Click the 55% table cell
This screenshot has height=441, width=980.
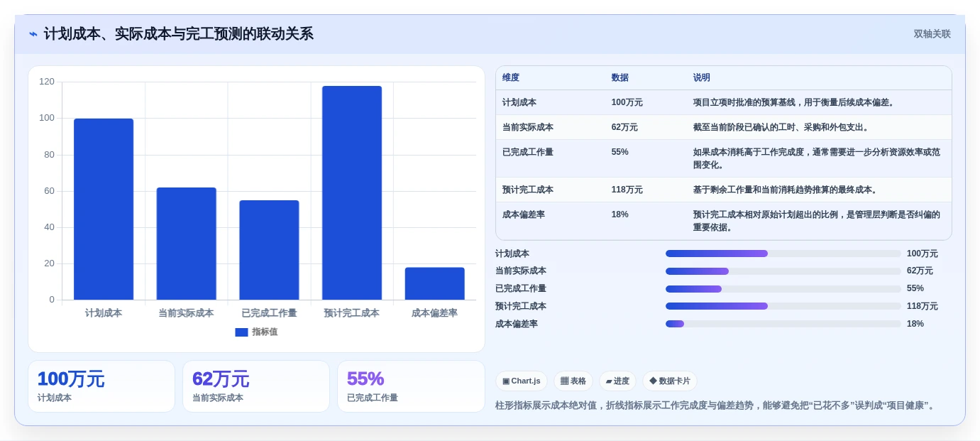[620, 152]
